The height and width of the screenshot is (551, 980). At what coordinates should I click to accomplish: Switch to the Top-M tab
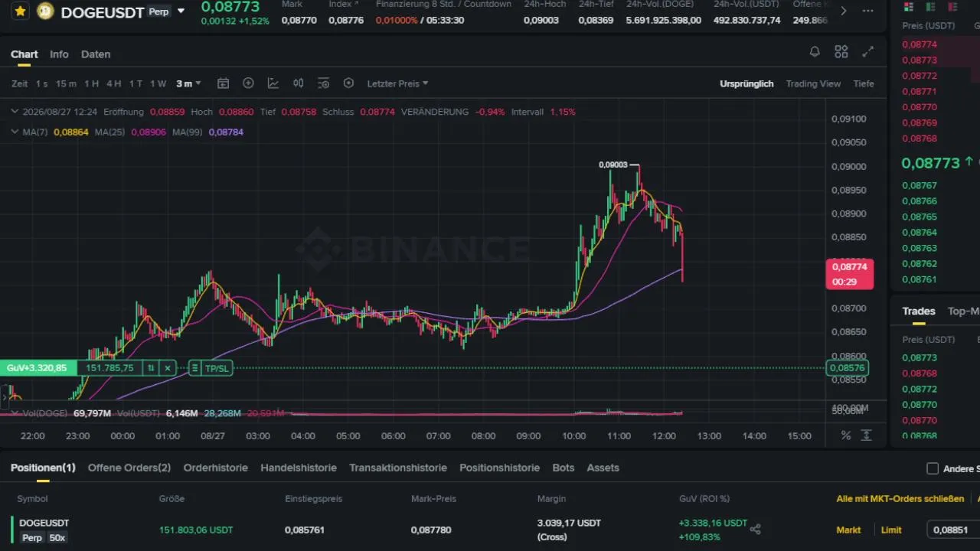point(964,311)
